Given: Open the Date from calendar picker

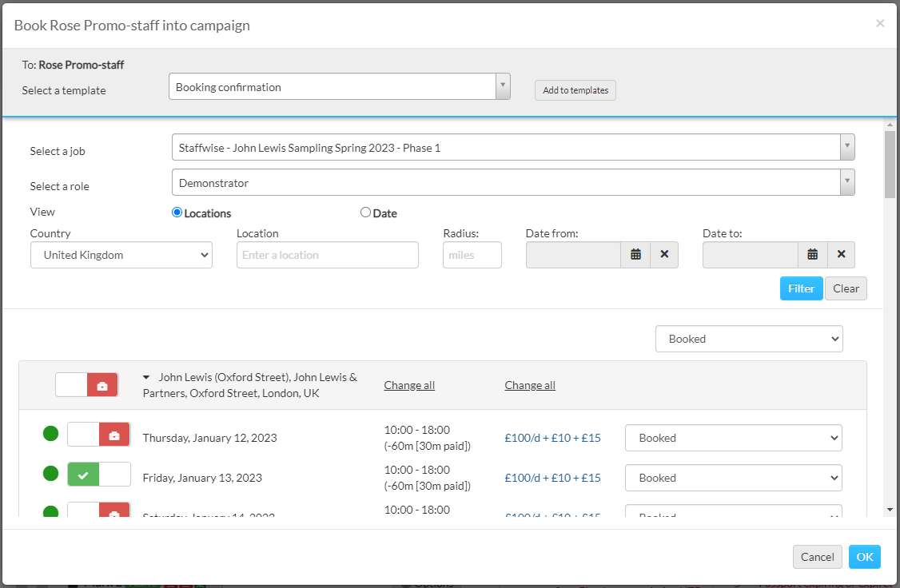Looking at the screenshot, I should (x=635, y=255).
